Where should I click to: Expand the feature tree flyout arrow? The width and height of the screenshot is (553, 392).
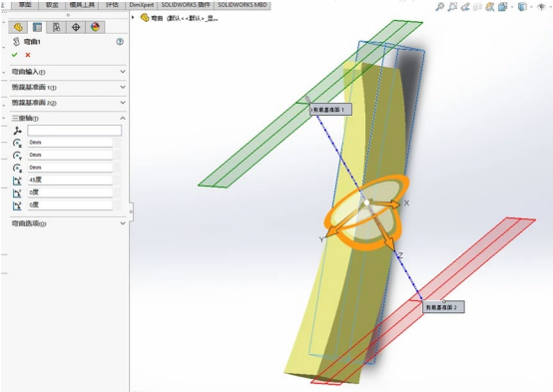click(133, 17)
